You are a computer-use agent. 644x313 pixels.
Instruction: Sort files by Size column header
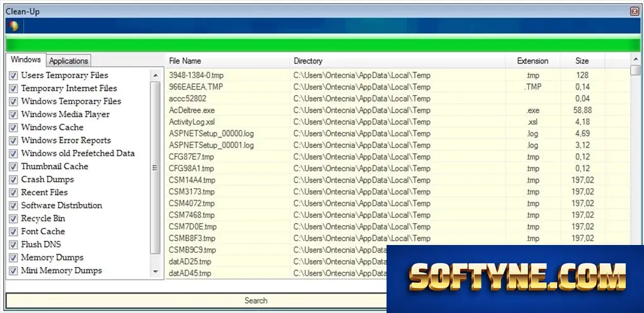pos(582,61)
